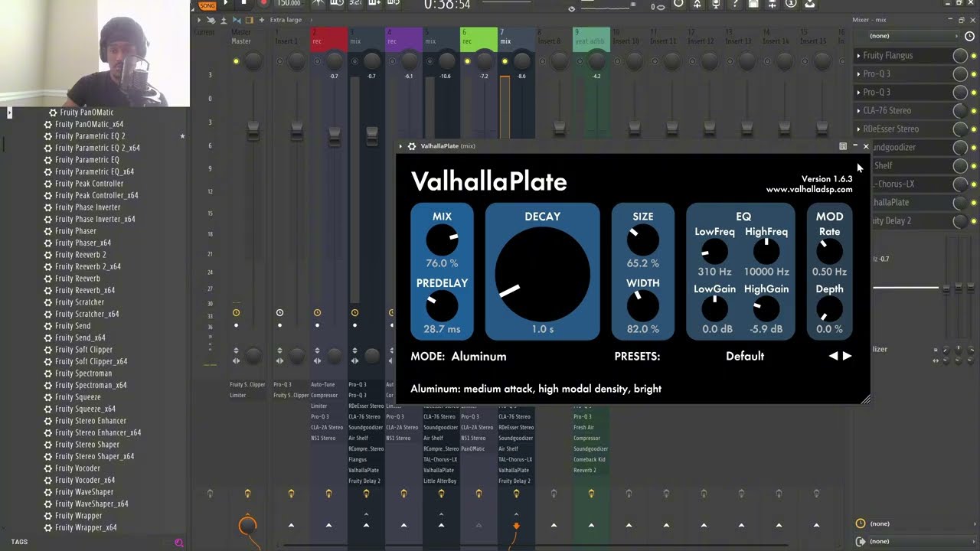980x551 pixels.
Task: Click the www.valhalladsp.com link
Action: [x=809, y=190]
